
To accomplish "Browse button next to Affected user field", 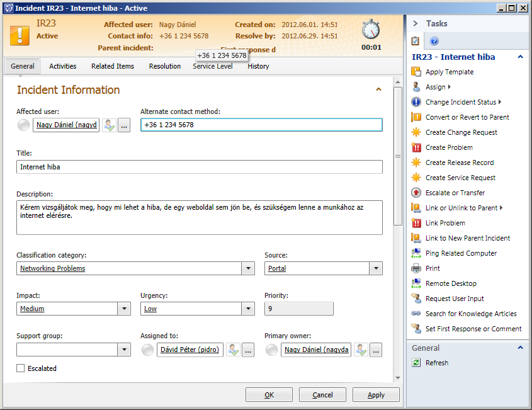I will click(124, 125).
